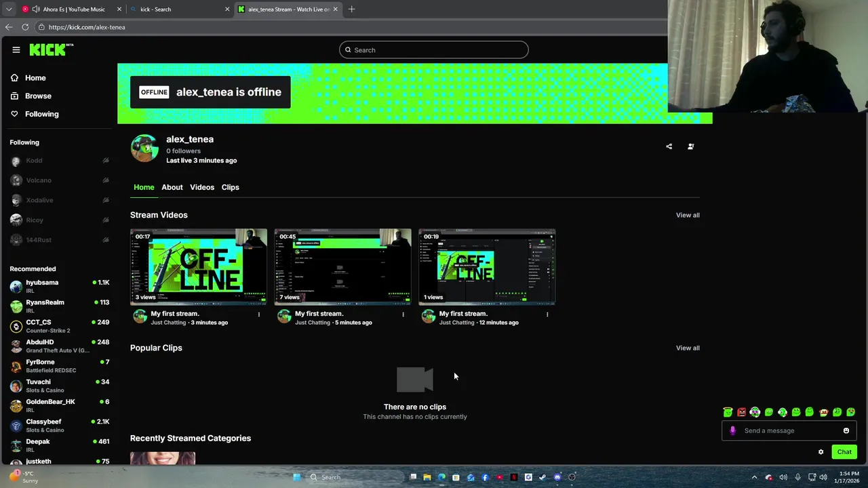Open Deepak recommended channel
868x488 pixels.
tap(60, 445)
